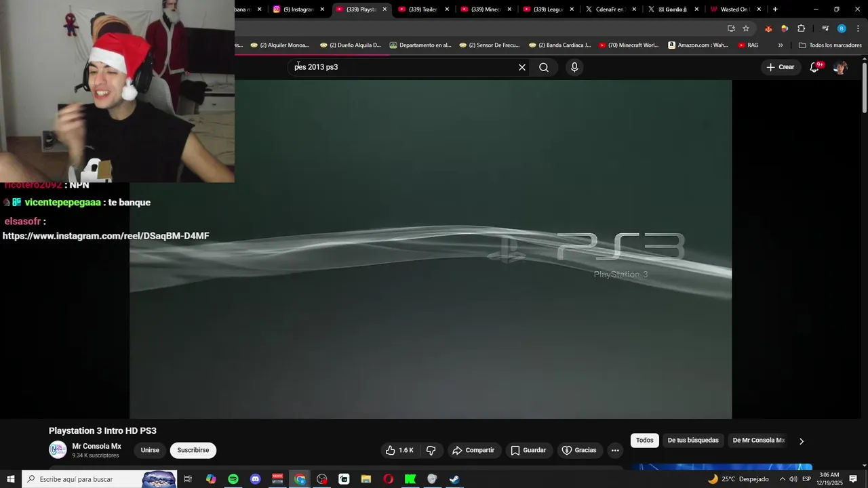Open Task View on the taskbar
The image size is (868, 488).
click(x=189, y=479)
